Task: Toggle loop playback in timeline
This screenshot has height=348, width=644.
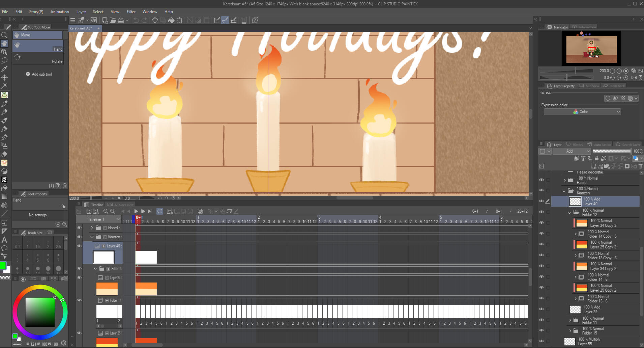Action: (160, 211)
